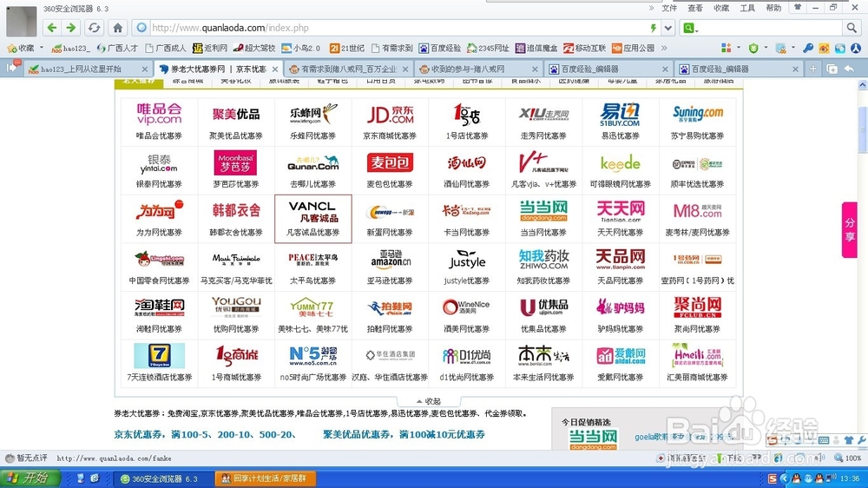
Task: Open the 当当网 promo thumbnail in 今日促销精选
Action: pyautogui.click(x=594, y=439)
